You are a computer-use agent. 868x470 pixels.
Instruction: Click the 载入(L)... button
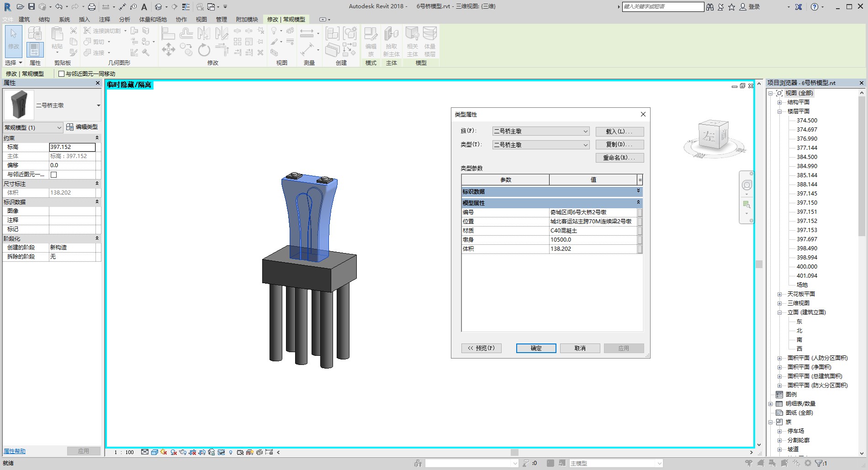coord(619,132)
